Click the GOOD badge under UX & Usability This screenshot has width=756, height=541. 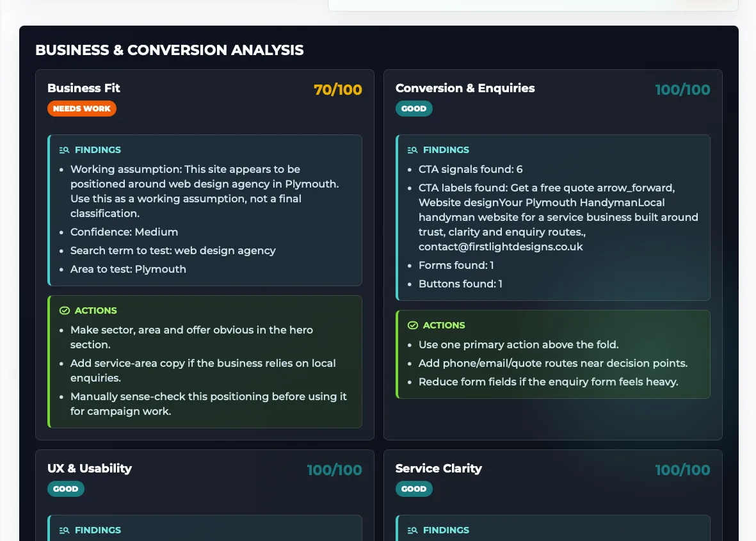point(65,489)
